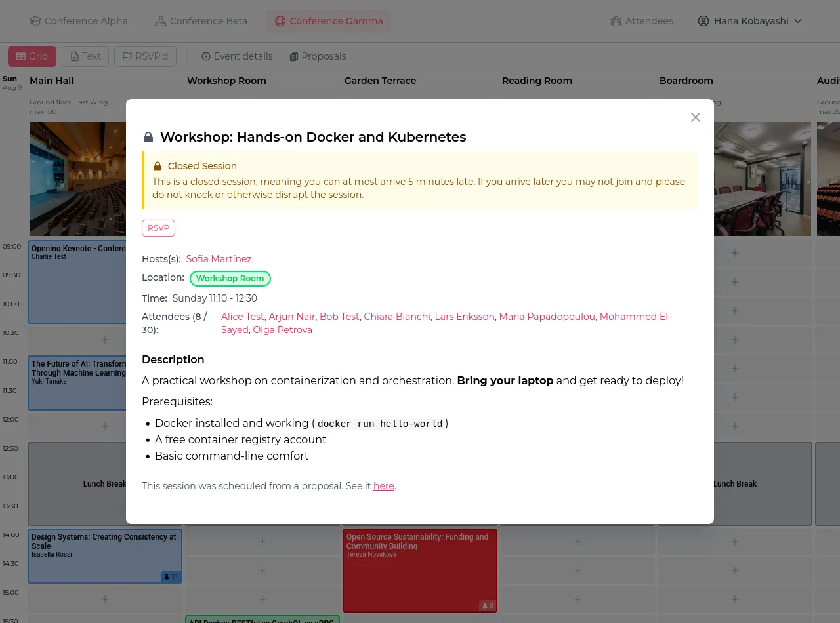The image size is (840, 623).
Task: Switch to Conference Alpha tab
Action: [79, 21]
